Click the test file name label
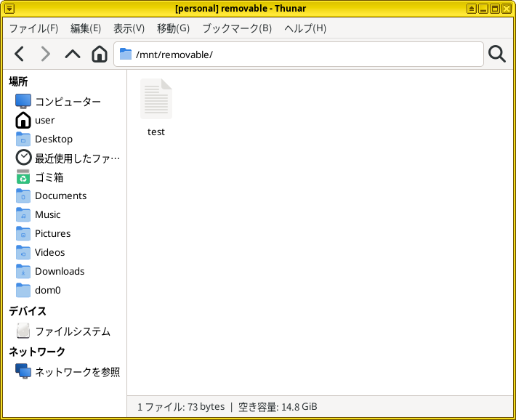 pos(156,132)
